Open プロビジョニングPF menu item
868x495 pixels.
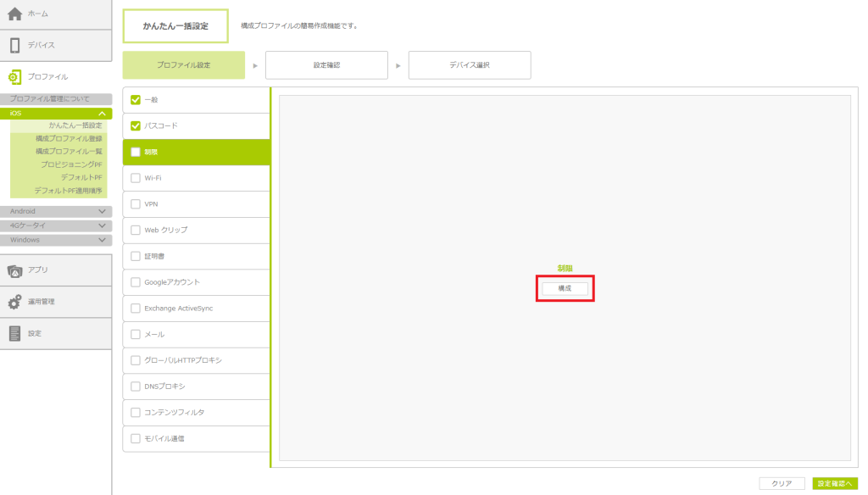point(71,164)
